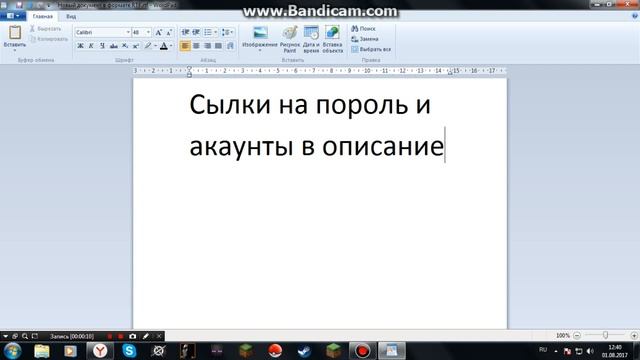The width and height of the screenshot is (640, 360).
Task: Insert Дата и время
Action: click(x=311, y=39)
